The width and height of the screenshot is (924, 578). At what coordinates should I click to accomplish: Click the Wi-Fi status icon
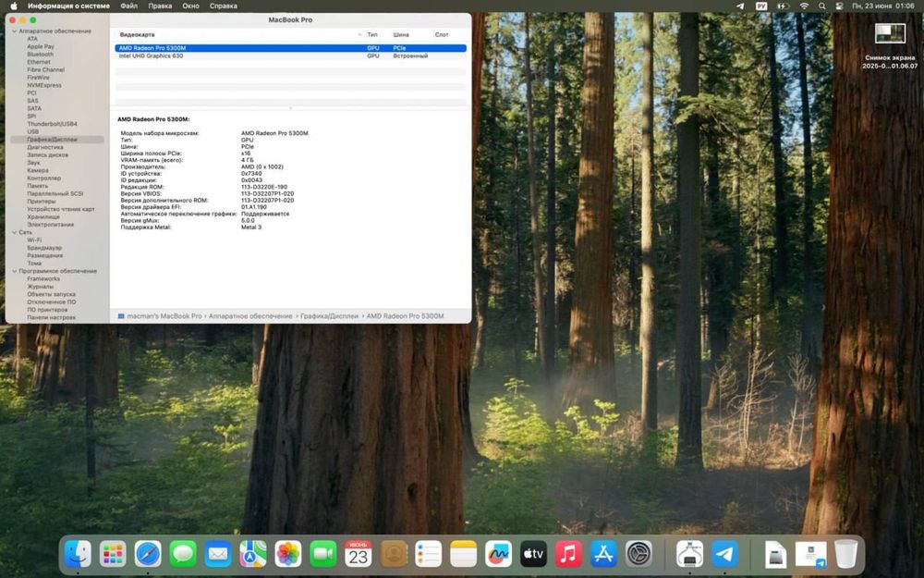(804, 6)
